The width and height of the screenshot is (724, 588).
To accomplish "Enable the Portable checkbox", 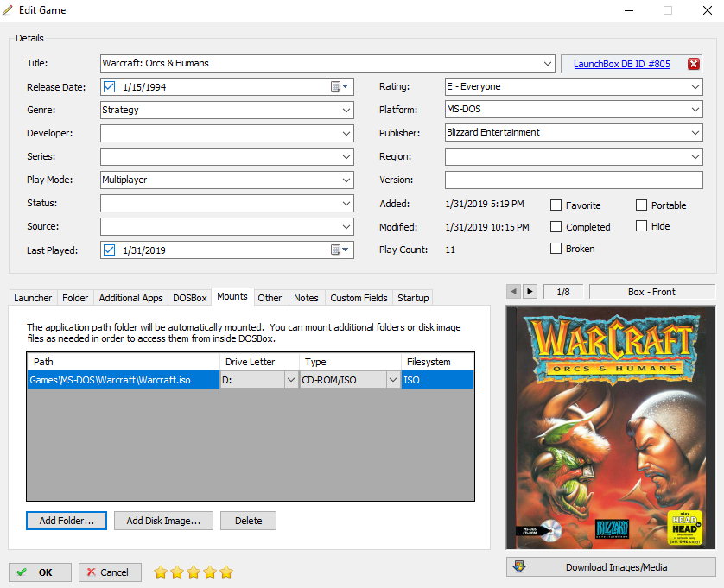I will 641,205.
